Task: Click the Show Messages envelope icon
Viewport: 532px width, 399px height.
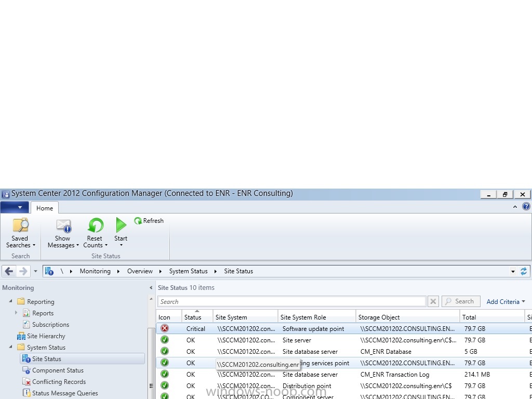Action: [x=64, y=225]
